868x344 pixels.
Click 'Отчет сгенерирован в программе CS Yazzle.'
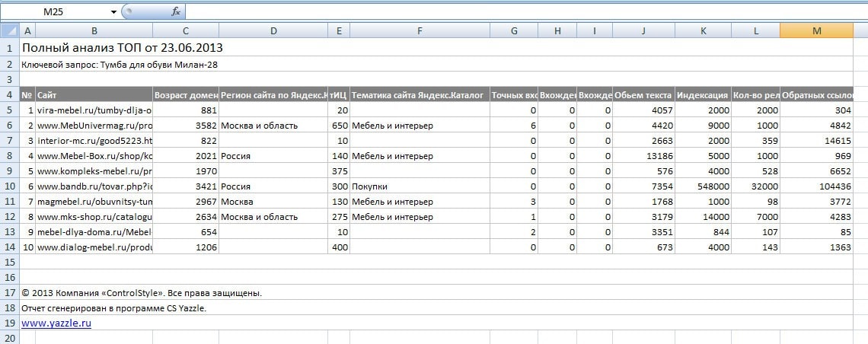(114, 308)
